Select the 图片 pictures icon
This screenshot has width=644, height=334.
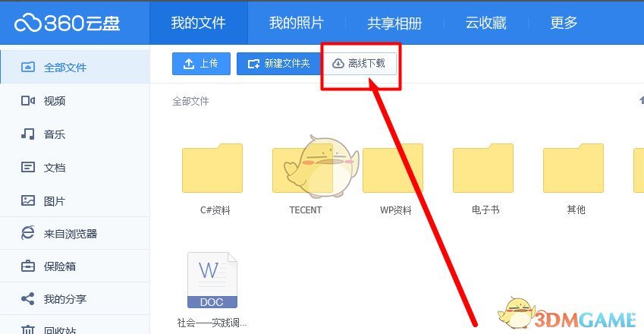pyautogui.click(x=28, y=200)
